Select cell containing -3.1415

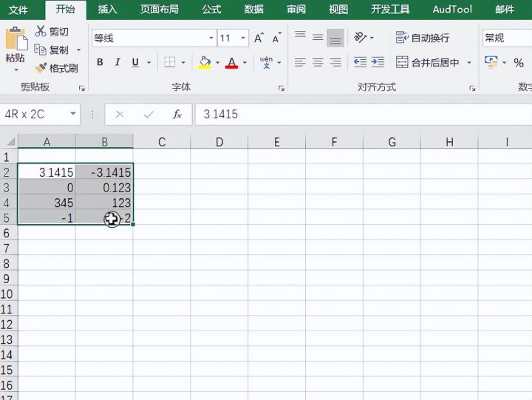pos(104,172)
